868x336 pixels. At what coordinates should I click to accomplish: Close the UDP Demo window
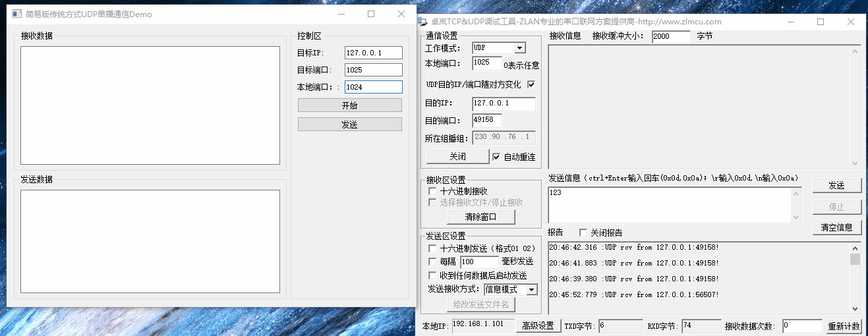pos(401,14)
